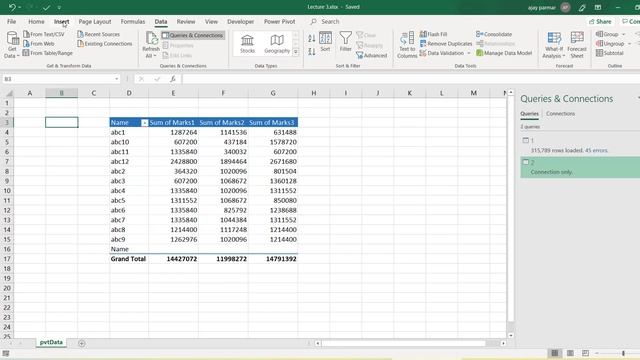Run Remove Duplicates
This screenshot has width=640, height=360.
(x=446, y=44)
